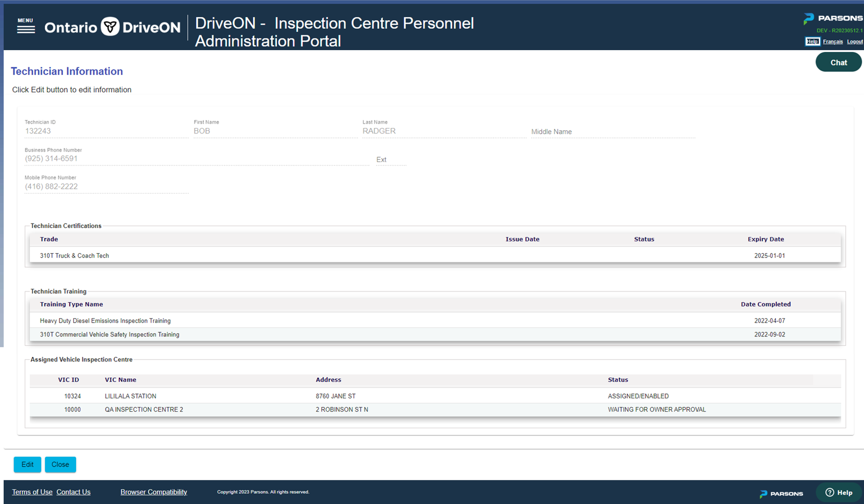Open the Contact Us link
This screenshot has width=864, height=504.
point(73,492)
